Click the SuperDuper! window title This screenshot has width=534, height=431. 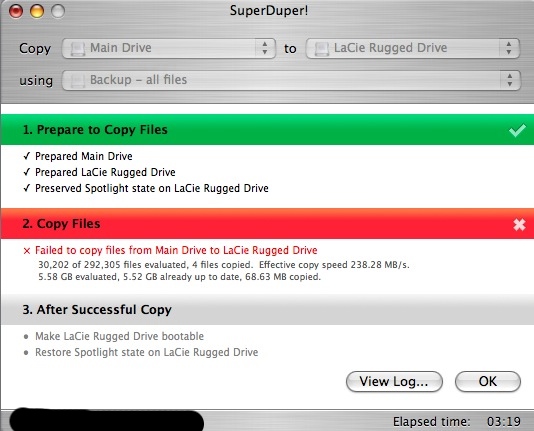269,10
